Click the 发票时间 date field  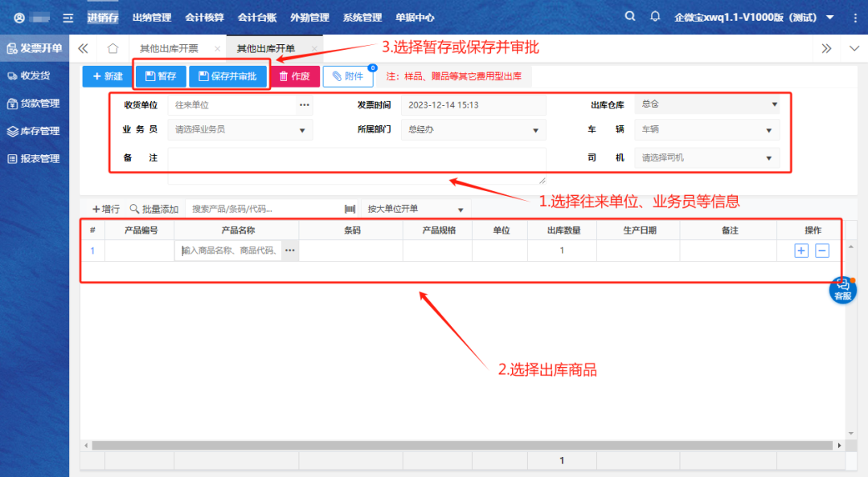pos(473,105)
